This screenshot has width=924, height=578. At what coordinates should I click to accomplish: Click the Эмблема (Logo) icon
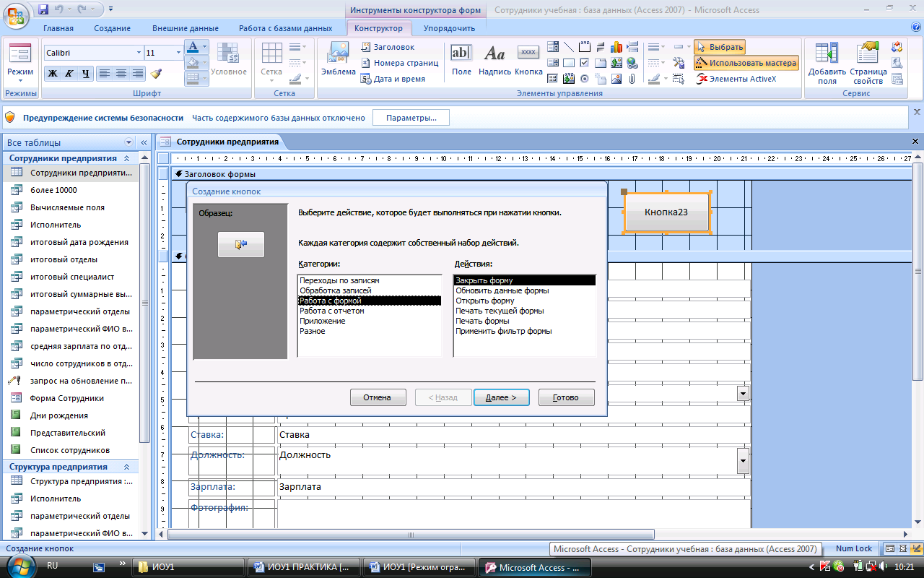point(338,59)
